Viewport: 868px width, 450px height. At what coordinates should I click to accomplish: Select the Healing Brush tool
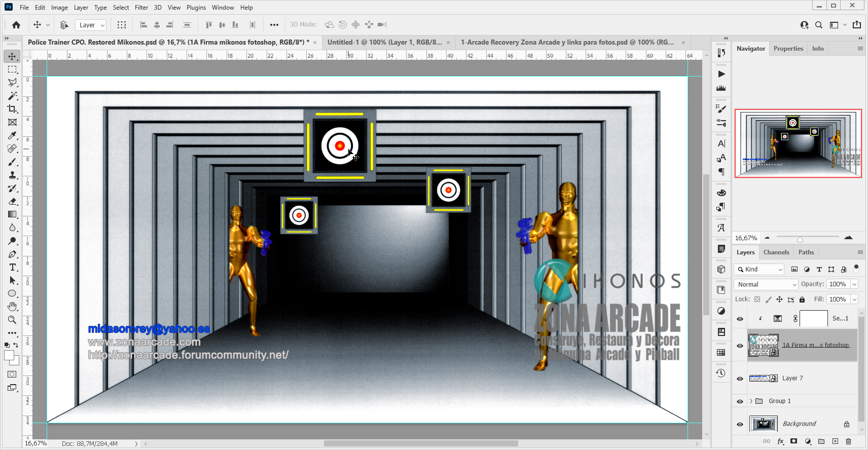tap(12, 148)
